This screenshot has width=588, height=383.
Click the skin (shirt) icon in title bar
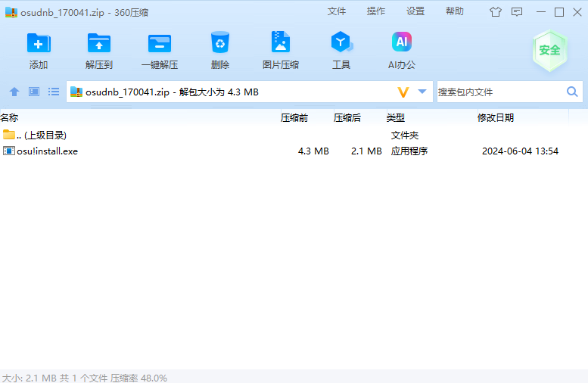coord(496,12)
